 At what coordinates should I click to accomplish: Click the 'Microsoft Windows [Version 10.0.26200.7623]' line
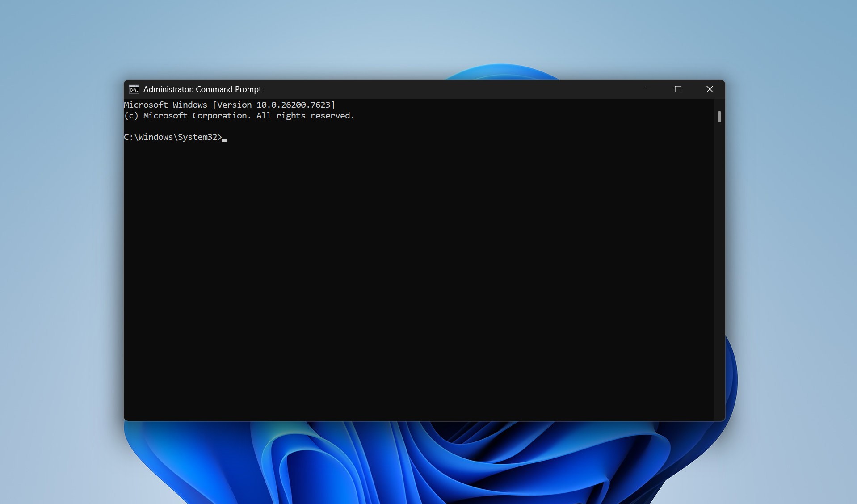229,105
